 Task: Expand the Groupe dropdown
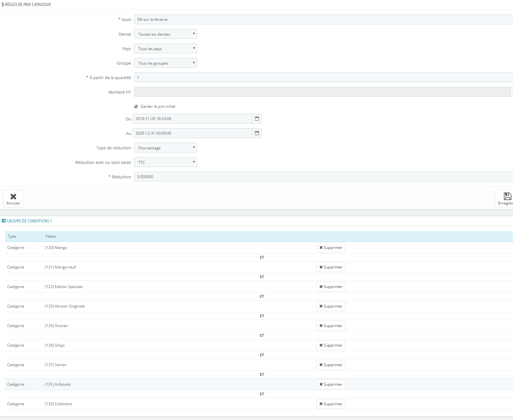click(166, 63)
